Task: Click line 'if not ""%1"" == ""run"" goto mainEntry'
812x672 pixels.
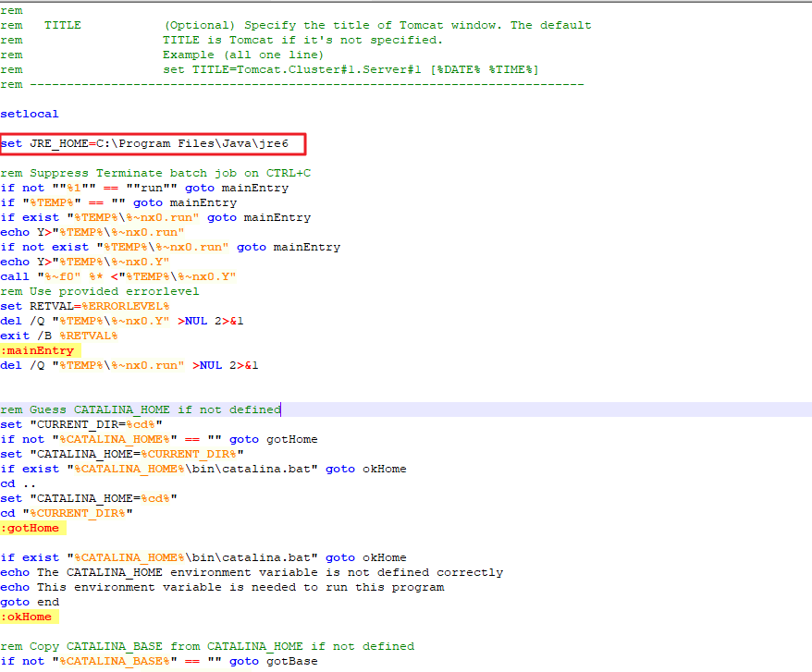Action: 144,188
